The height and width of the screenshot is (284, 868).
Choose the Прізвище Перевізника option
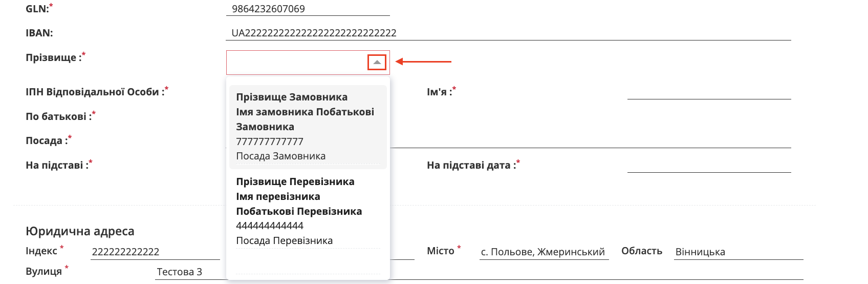pyautogui.click(x=308, y=211)
